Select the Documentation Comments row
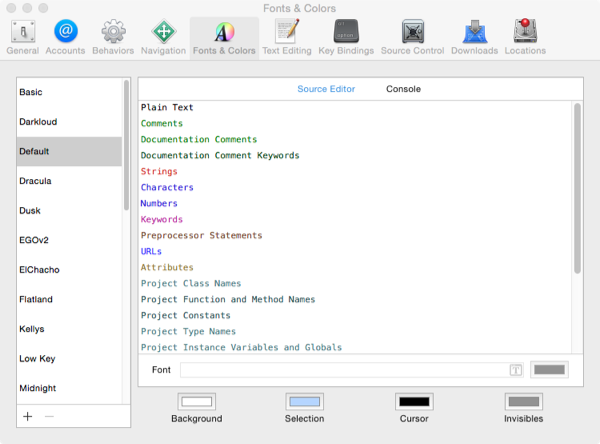This screenshot has height=444, width=600. (355, 140)
